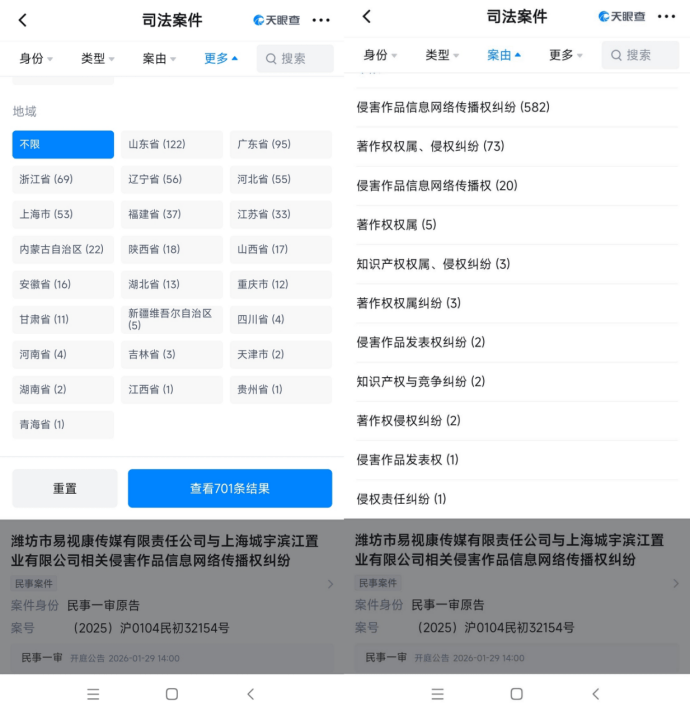The image size is (691, 717).
Task: Choose 著作权权属、侵权纠纷 (73) from the list
Action: coord(430,146)
